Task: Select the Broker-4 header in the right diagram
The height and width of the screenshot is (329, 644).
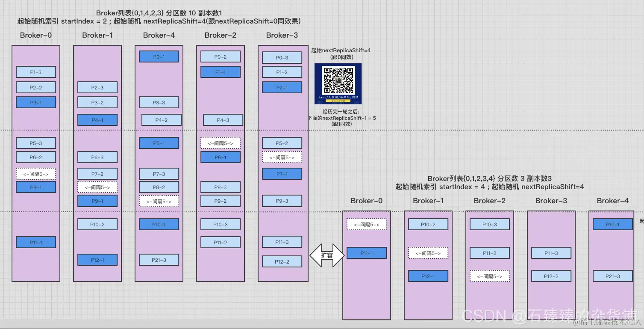Action: tap(612, 200)
